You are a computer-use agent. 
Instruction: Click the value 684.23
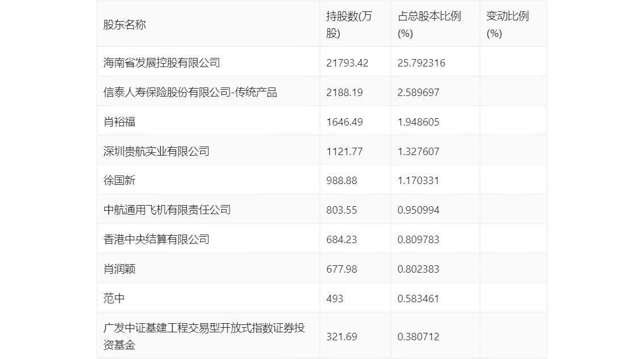click(x=341, y=240)
